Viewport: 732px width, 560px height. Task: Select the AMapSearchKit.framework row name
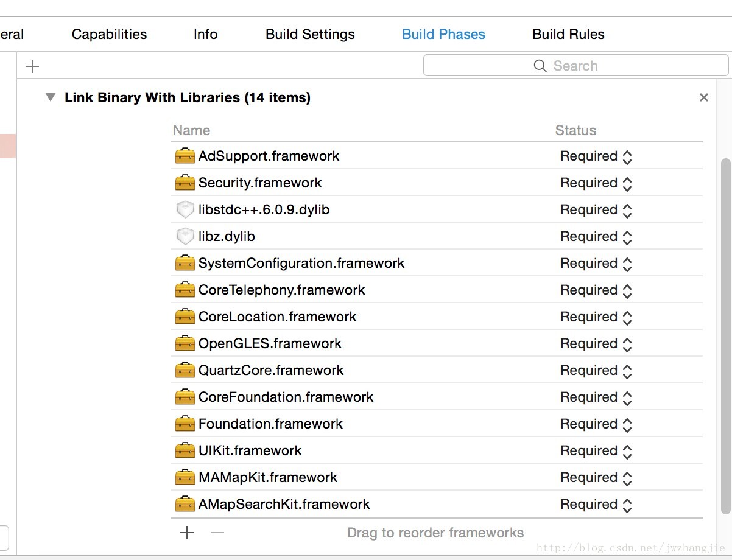tap(284, 505)
